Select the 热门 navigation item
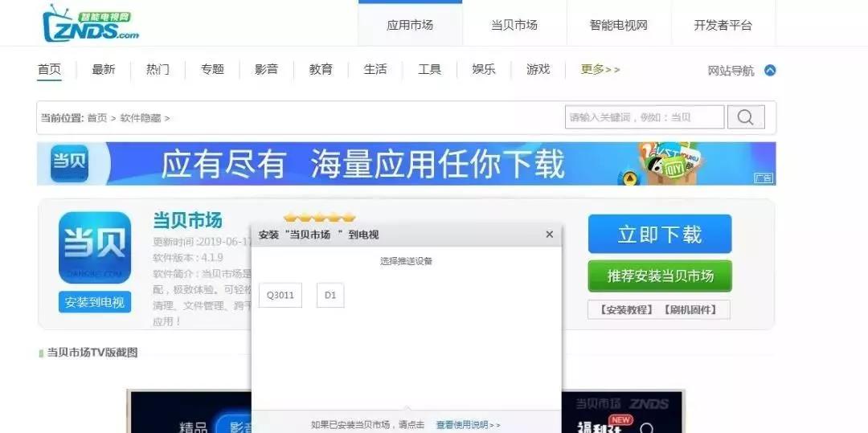Viewport: 868px width, 433px height. tap(158, 70)
